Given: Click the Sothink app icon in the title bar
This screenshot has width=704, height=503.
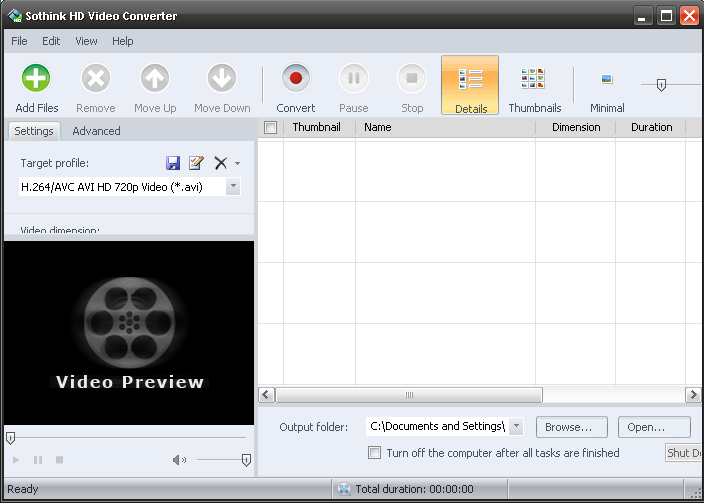Looking at the screenshot, I should [x=15, y=16].
